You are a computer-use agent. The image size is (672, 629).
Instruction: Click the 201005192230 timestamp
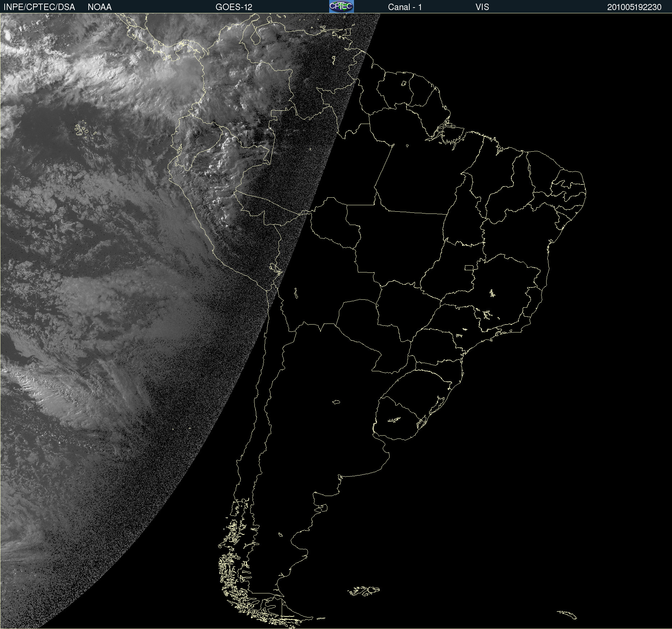pos(634,7)
